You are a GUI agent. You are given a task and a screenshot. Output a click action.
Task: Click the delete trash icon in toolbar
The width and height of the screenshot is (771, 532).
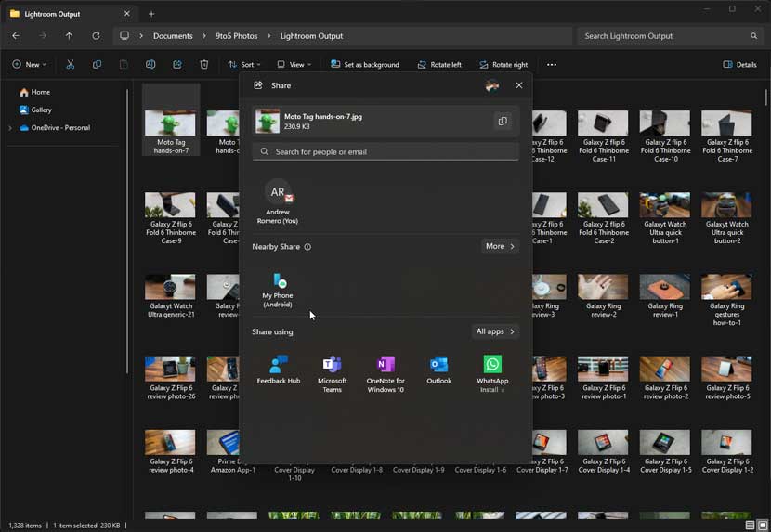coord(204,65)
